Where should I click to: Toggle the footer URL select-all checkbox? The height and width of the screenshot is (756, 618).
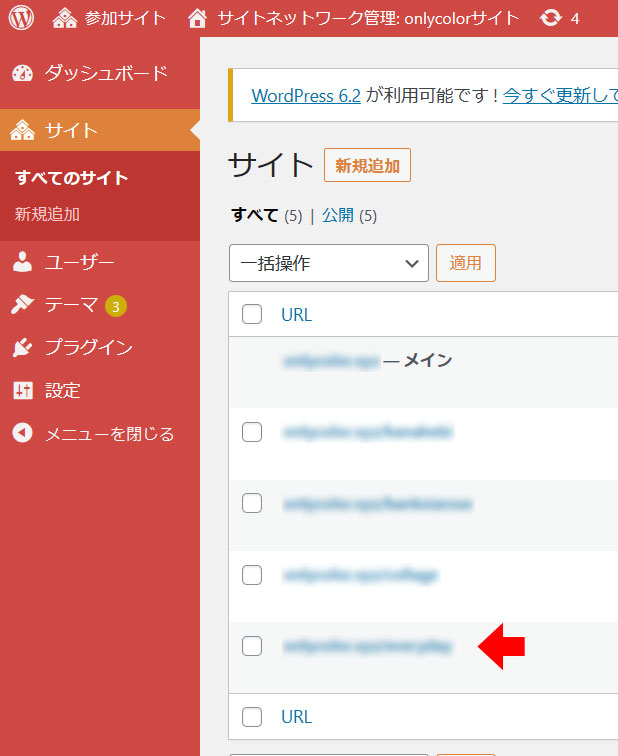(252, 717)
